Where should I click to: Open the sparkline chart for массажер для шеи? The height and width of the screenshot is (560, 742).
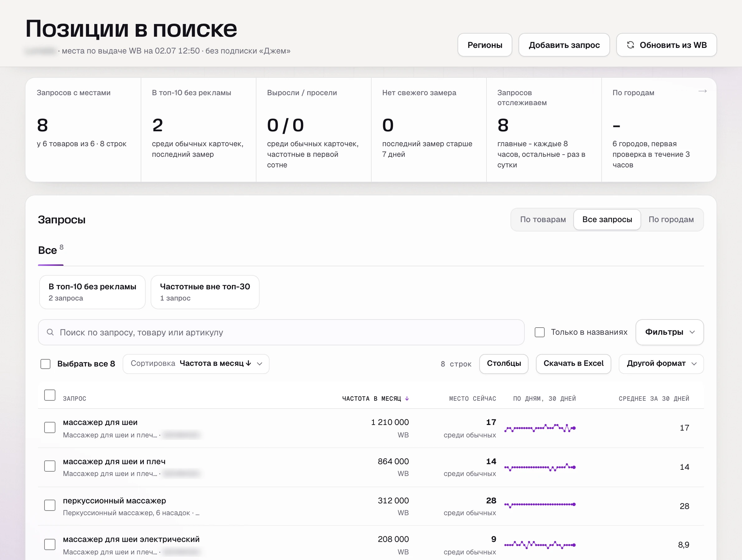tap(540, 428)
